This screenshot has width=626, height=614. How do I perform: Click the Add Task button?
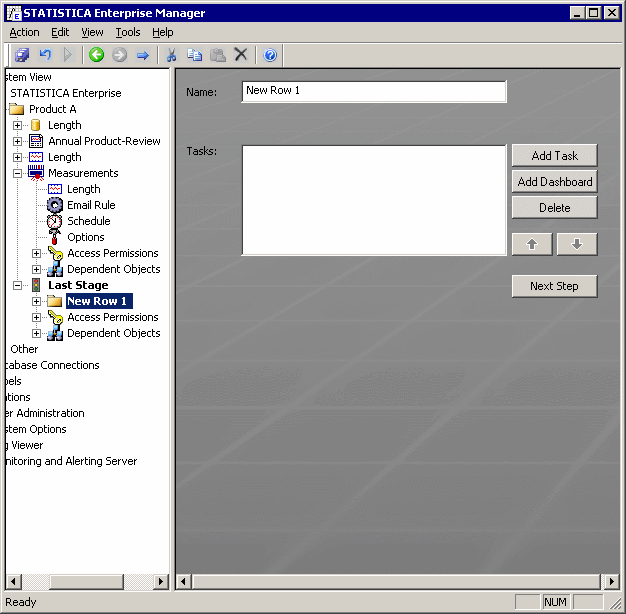(x=555, y=155)
